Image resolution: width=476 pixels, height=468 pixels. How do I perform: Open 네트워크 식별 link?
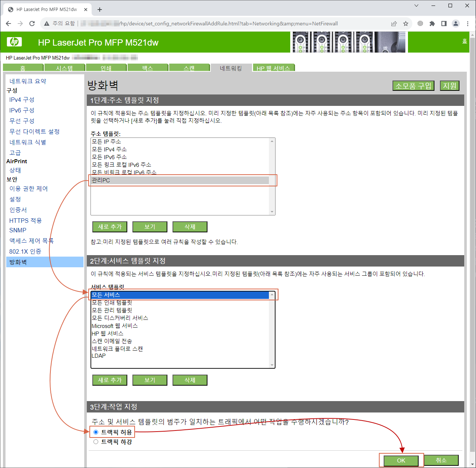click(x=28, y=142)
